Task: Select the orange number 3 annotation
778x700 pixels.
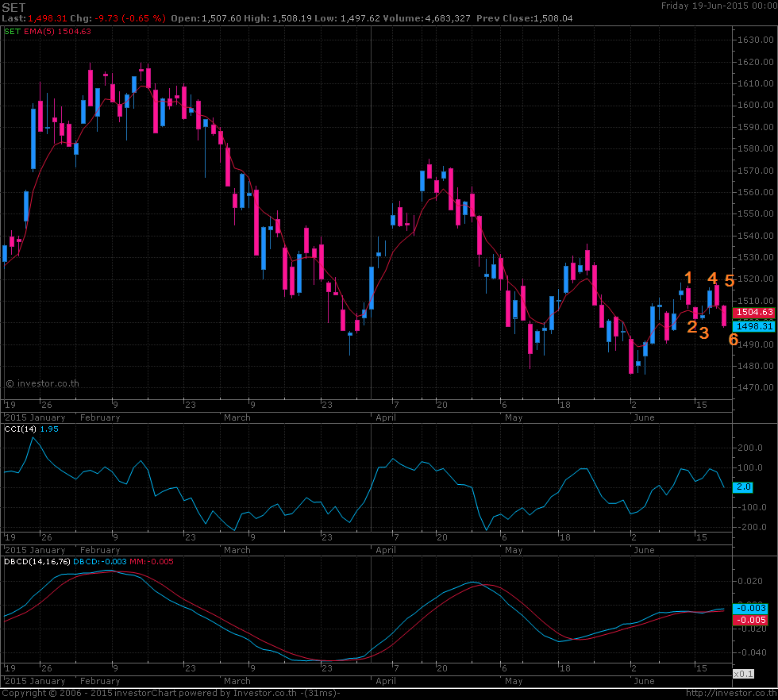Action: tap(703, 333)
